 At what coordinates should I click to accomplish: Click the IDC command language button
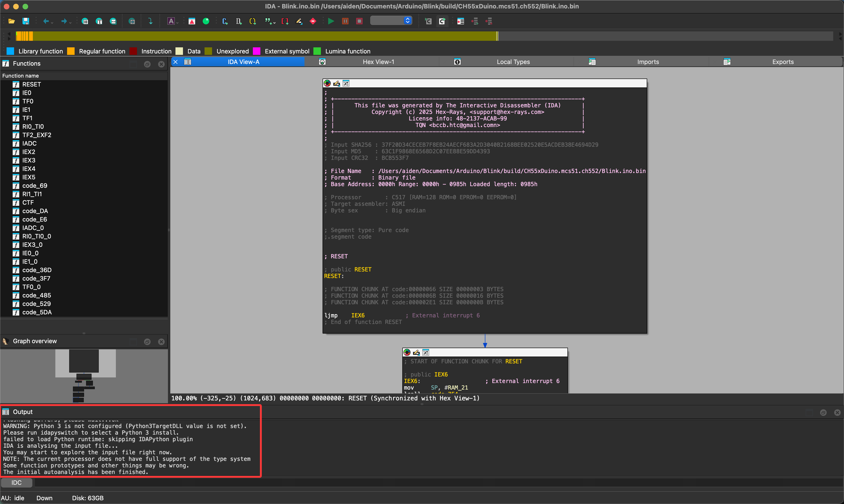(x=16, y=483)
